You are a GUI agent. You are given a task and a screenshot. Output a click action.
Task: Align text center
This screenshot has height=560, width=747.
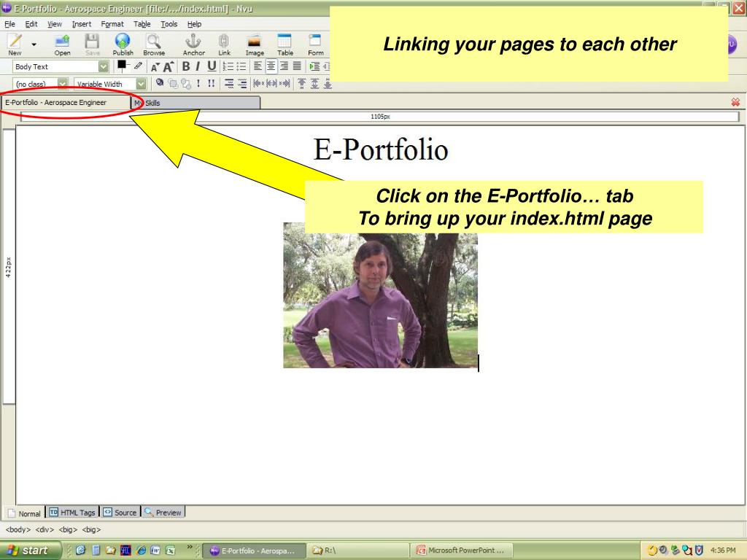(271, 66)
